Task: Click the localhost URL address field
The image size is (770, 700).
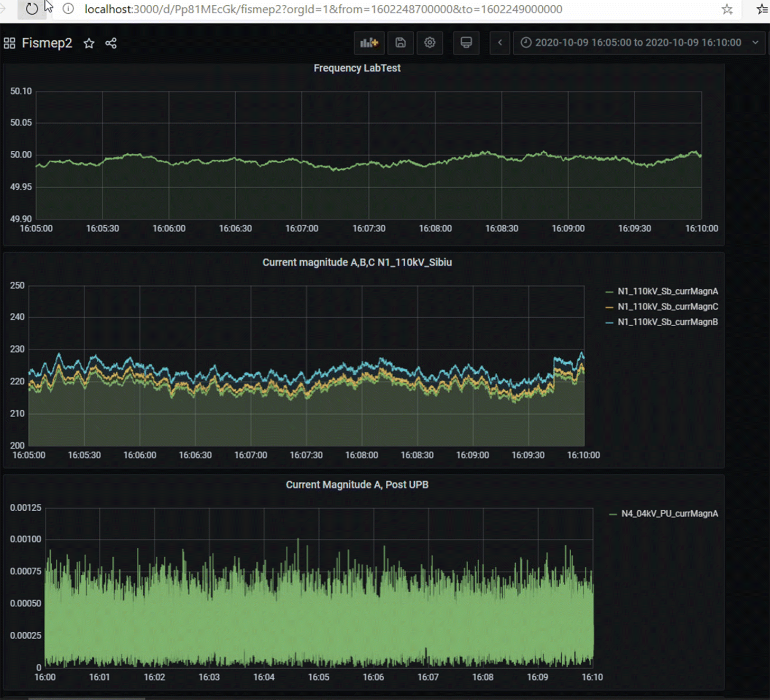Action: tap(323, 9)
